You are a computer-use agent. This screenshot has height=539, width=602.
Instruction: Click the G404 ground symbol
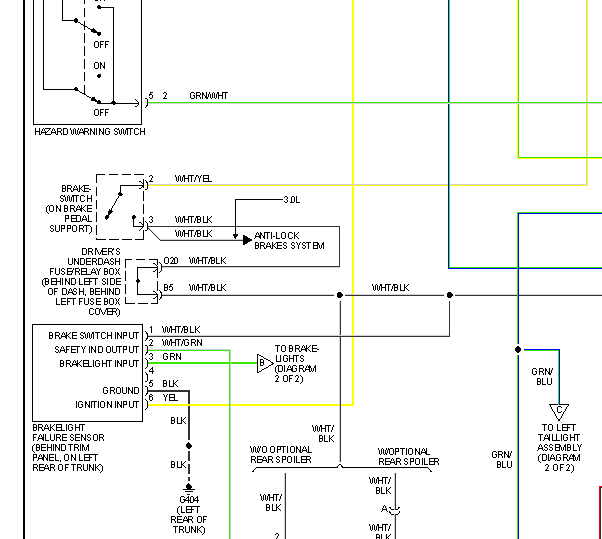click(x=189, y=488)
